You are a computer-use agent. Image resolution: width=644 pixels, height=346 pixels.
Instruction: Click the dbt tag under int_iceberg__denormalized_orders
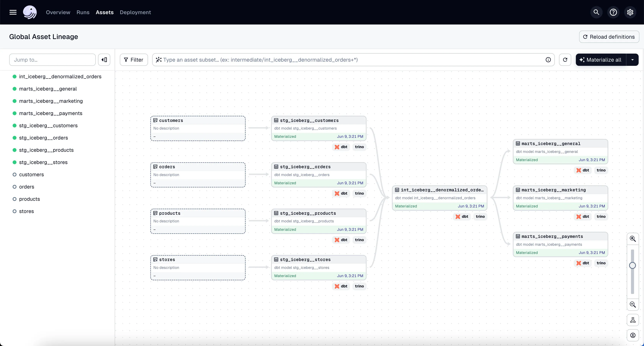point(462,216)
